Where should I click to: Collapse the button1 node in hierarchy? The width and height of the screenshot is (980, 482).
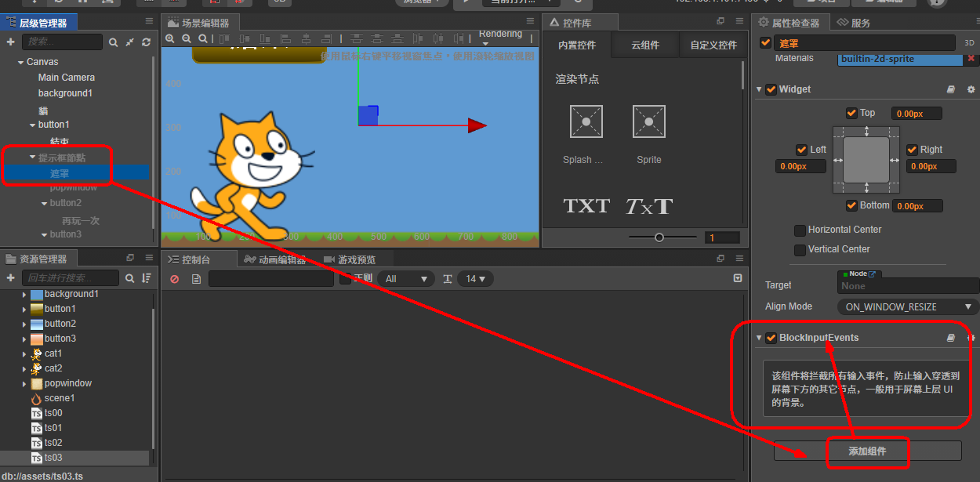[32, 125]
